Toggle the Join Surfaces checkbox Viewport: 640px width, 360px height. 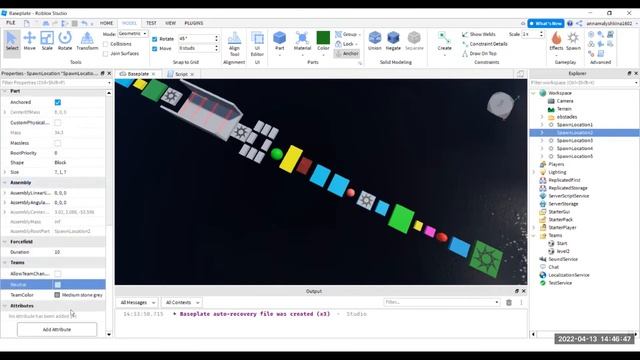(x=106, y=53)
